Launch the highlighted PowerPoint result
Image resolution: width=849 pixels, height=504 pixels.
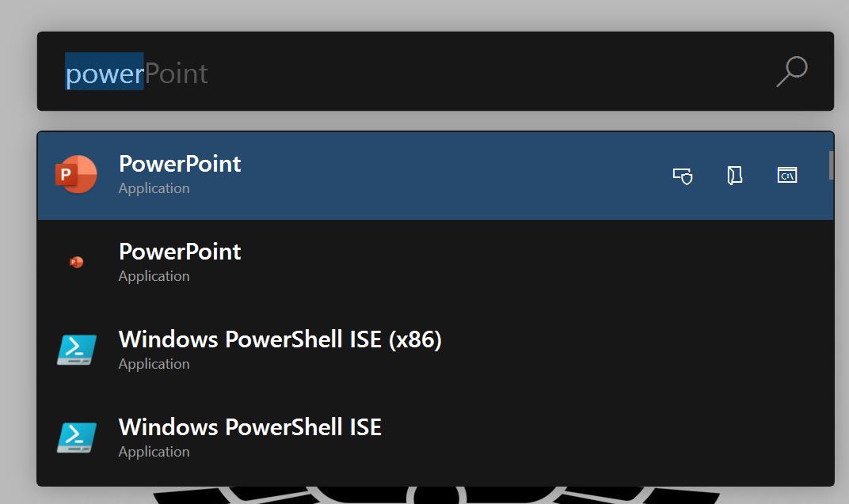point(436,176)
